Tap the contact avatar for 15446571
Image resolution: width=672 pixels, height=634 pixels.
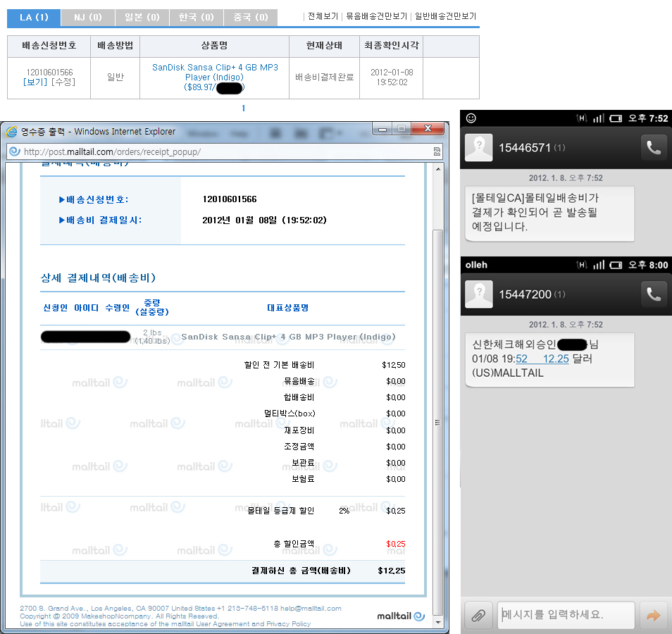pyautogui.click(x=479, y=147)
